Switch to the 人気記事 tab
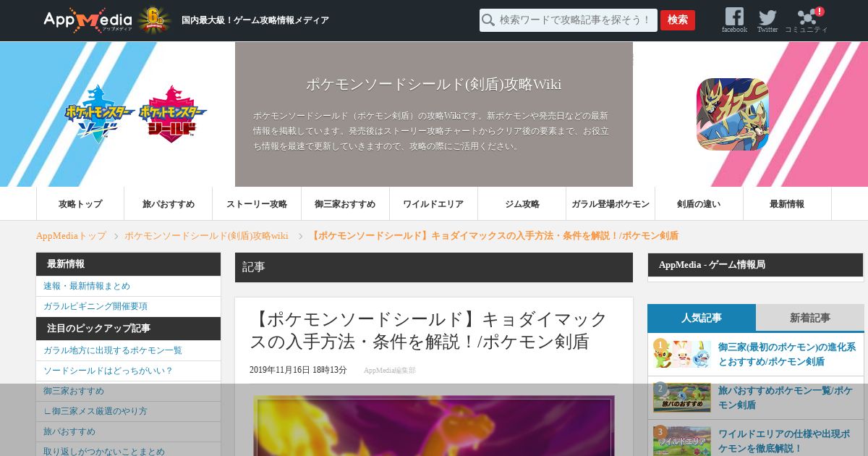 pyautogui.click(x=702, y=318)
